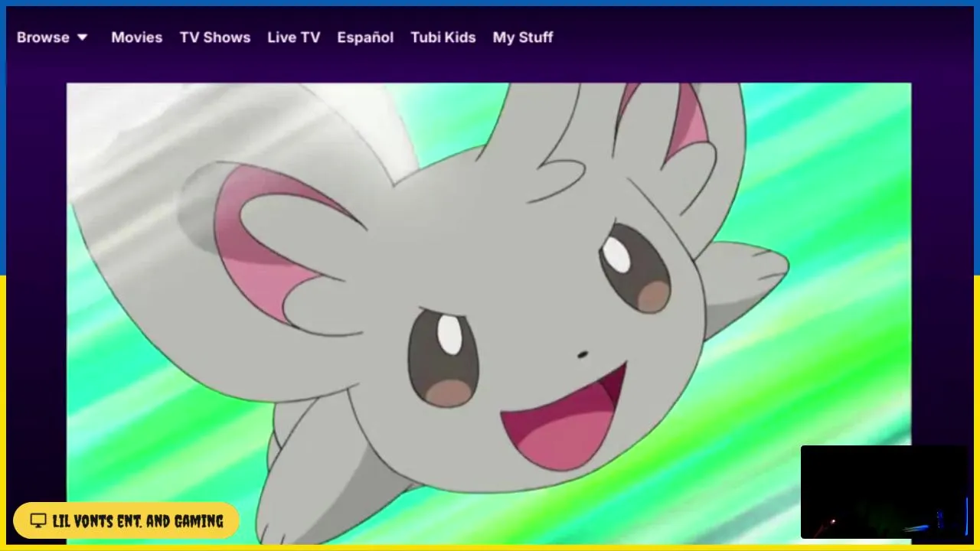Open the TV Shows section

pos(215,37)
